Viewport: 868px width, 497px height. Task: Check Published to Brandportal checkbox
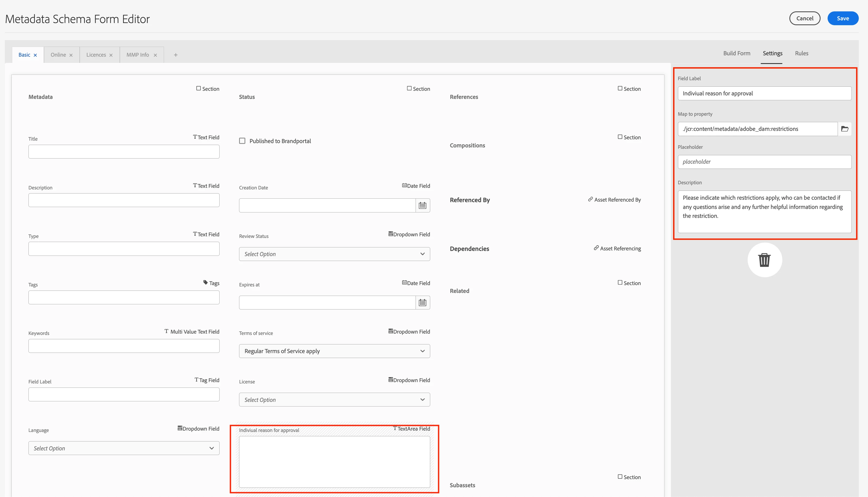[x=242, y=141]
